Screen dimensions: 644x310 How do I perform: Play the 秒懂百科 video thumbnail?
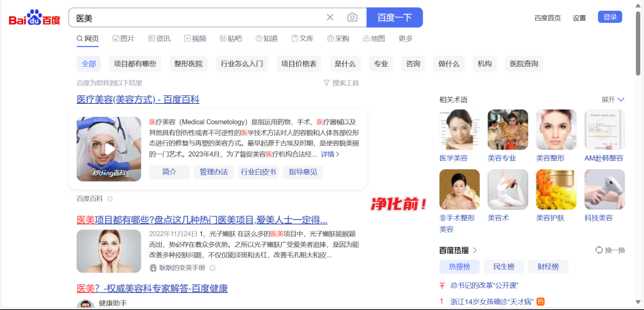[x=109, y=149]
